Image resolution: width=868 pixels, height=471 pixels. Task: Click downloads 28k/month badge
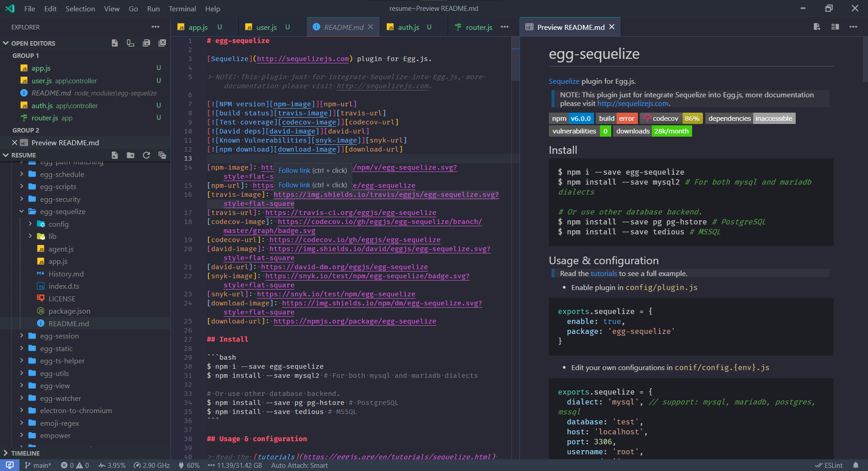point(652,131)
